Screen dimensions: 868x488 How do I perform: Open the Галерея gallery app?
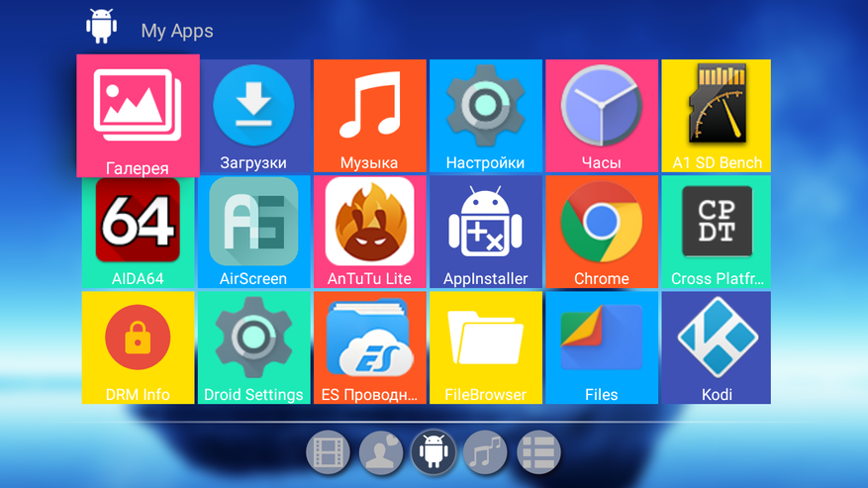point(138,116)
